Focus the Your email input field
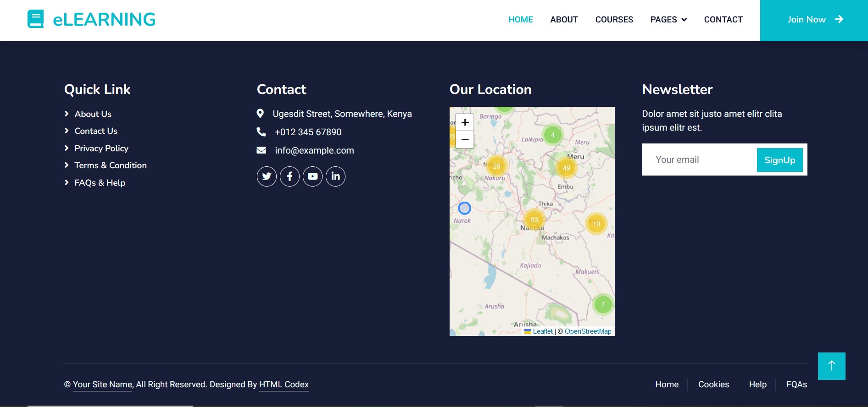This screenshot has width=868, height=407. point(699,160)
